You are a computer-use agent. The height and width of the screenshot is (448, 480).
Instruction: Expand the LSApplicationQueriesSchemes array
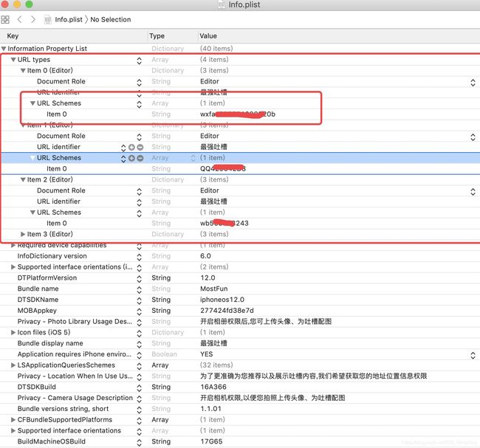[13, 365]
